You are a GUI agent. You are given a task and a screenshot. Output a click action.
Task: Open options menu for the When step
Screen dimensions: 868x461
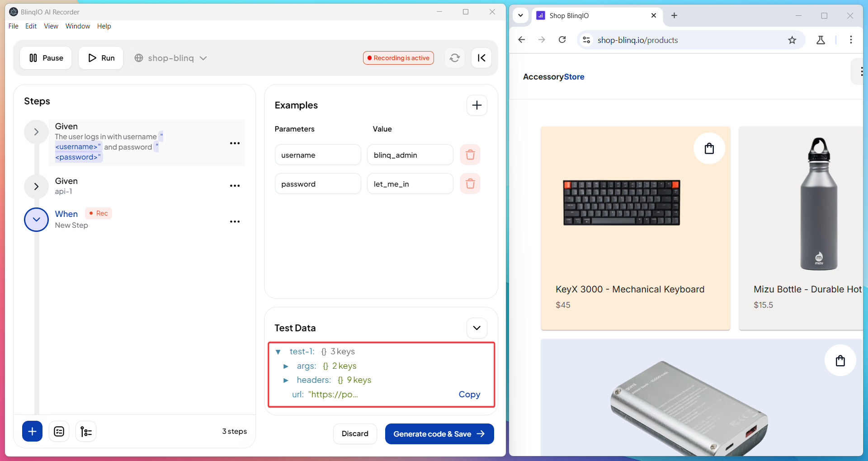pos(235,221)
